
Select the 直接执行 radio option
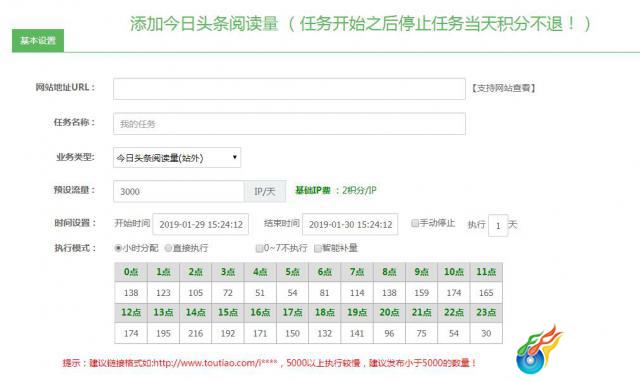point(168,248)
